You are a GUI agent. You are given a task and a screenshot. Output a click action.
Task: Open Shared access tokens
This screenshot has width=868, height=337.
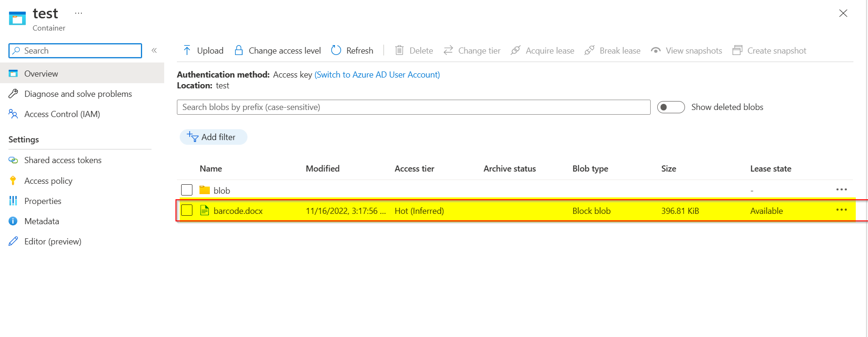[63, 160]
